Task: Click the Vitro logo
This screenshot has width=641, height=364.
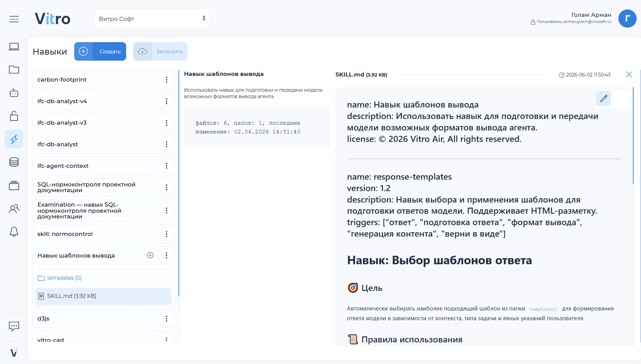Action: point(53,19)
